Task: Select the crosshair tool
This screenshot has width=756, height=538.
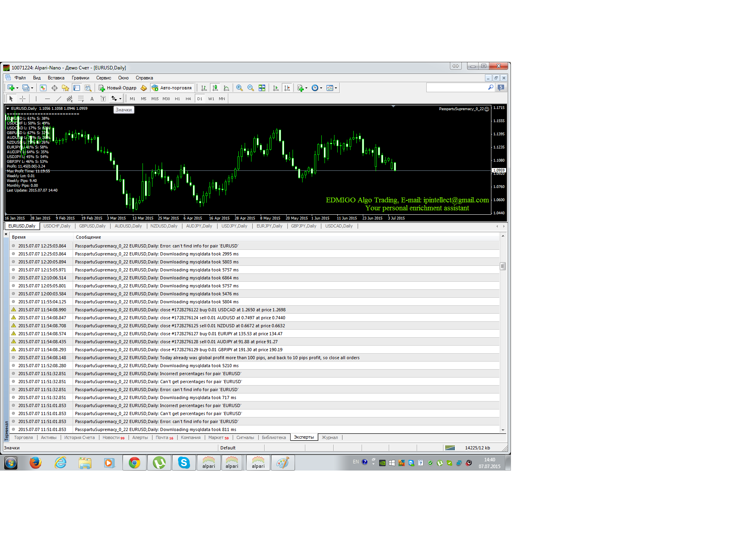Action: [23, 99]
